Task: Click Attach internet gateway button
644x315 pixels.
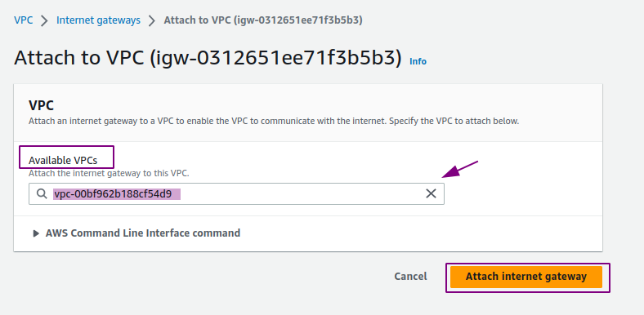Action: pyautogui.click(x=526, y=277)
